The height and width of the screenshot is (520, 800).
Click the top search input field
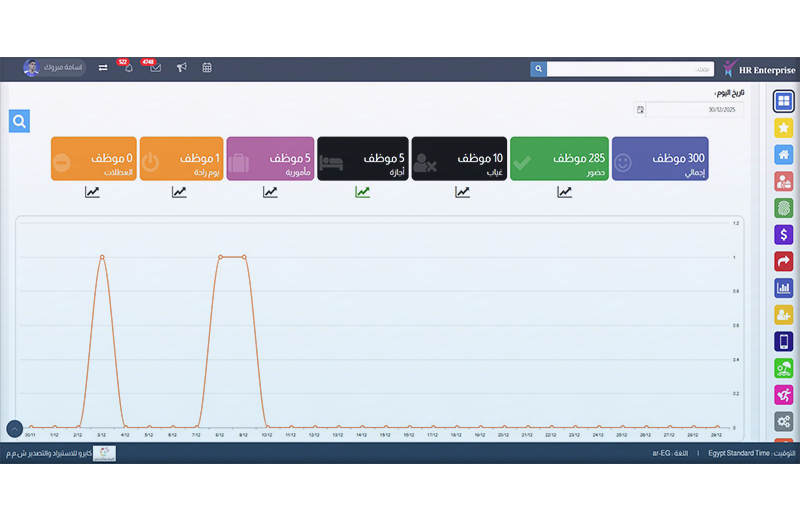tap(630, 69)
